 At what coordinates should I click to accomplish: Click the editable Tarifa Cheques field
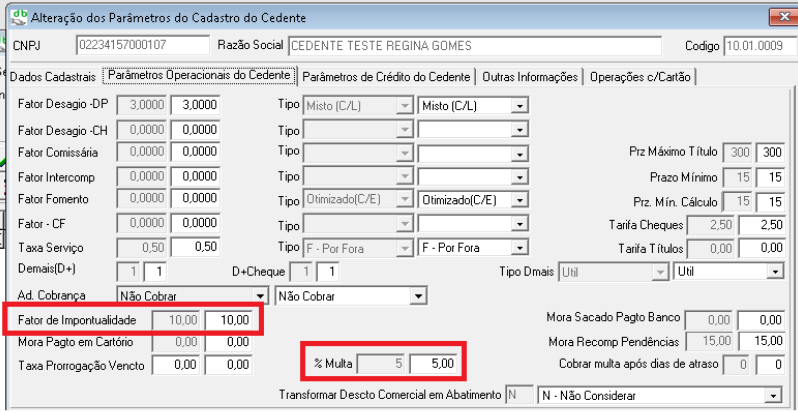[767, 224]
